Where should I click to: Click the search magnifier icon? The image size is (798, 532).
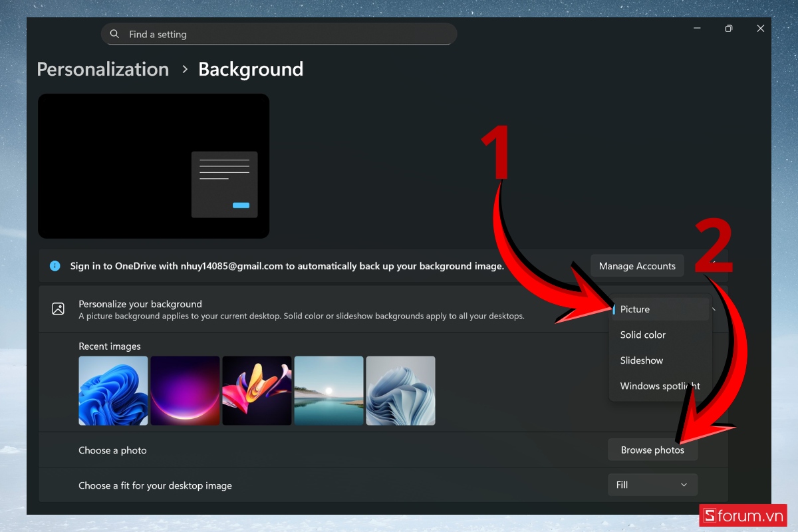(114, 34)
